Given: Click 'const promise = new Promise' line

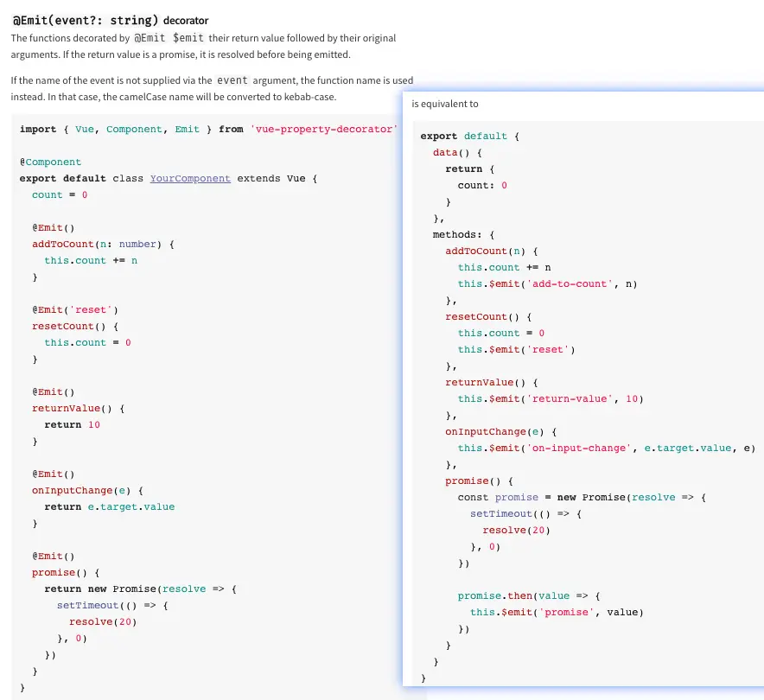Looking at the screenshot, I should (582, 498).
